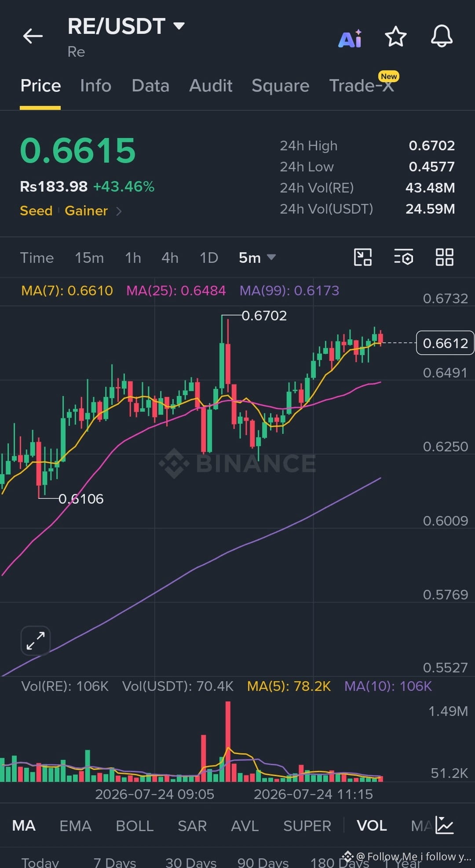This screenshot has height=868, width=475.
Task: Tap the Vol(USDT): 70.4K label
Action: pyautogui.click(x=178, y=686)
